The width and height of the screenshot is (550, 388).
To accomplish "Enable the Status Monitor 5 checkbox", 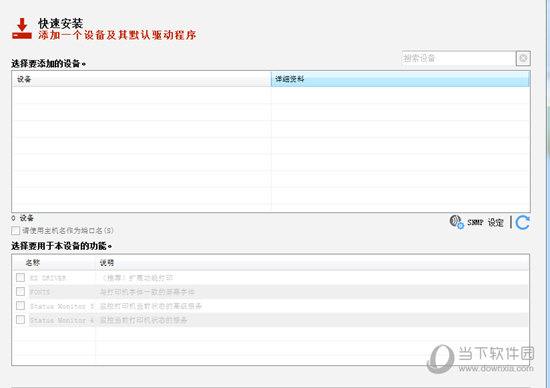I will (x=20, y=306).
